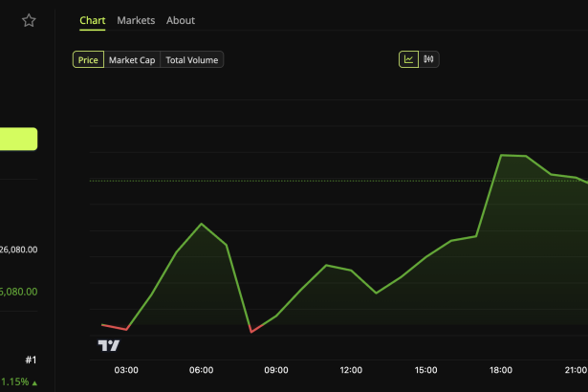Select the Price chart option
Screen dimensions: 588x392
[88, 59]
